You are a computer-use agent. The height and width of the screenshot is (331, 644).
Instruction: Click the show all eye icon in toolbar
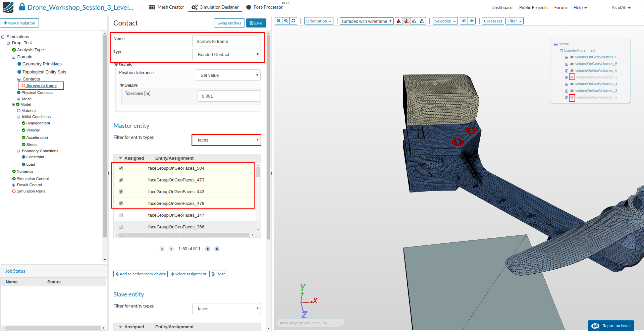pos(472,21)
